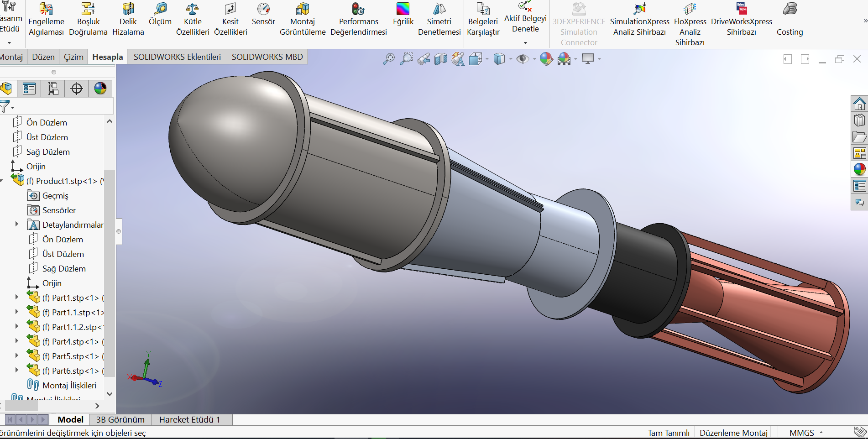Open the SOLIDWORKS Eklentileri tab
The image size is (868, 439).
177,57
